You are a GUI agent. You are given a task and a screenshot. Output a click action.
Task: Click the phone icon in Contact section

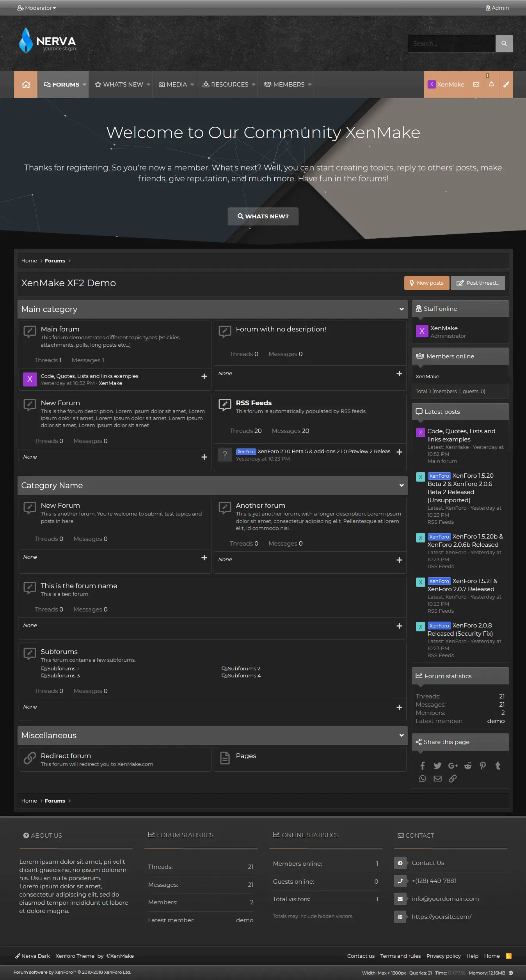point(400,881)
